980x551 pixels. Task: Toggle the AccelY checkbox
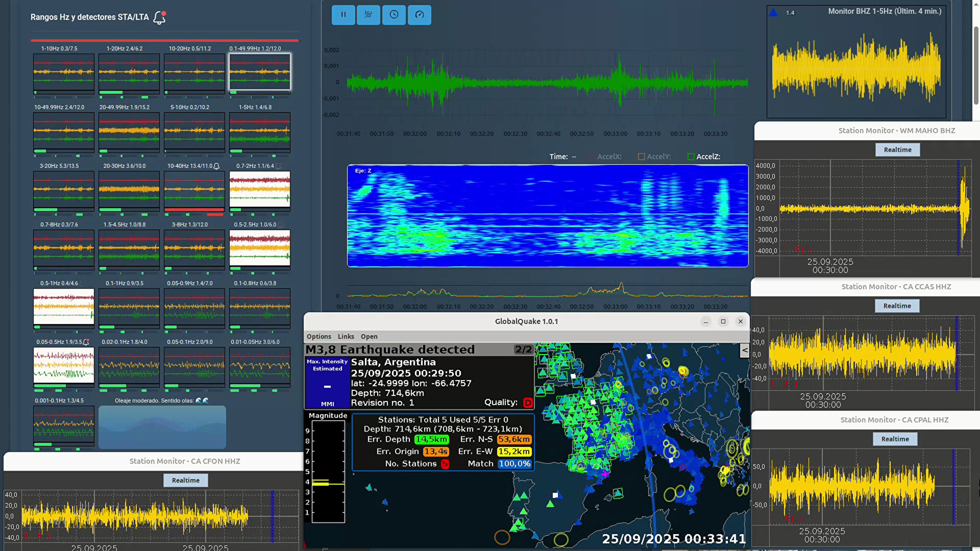click(x=641, y=157)
